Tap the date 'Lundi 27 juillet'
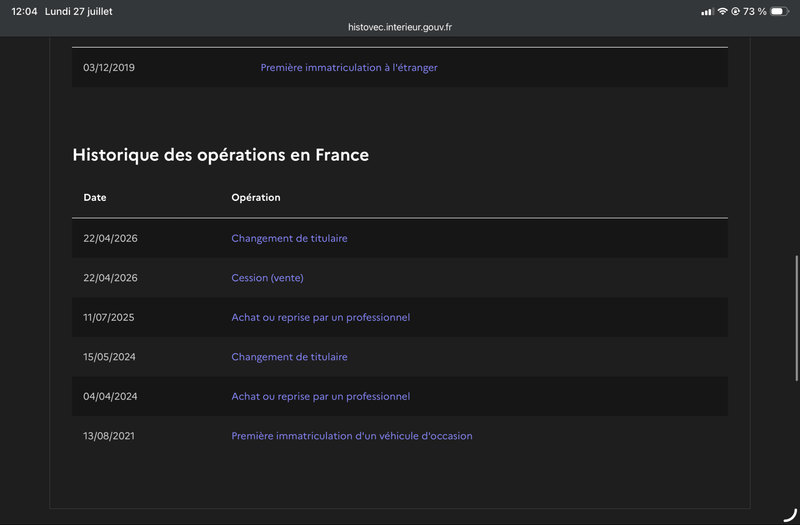 click(79, 11)
